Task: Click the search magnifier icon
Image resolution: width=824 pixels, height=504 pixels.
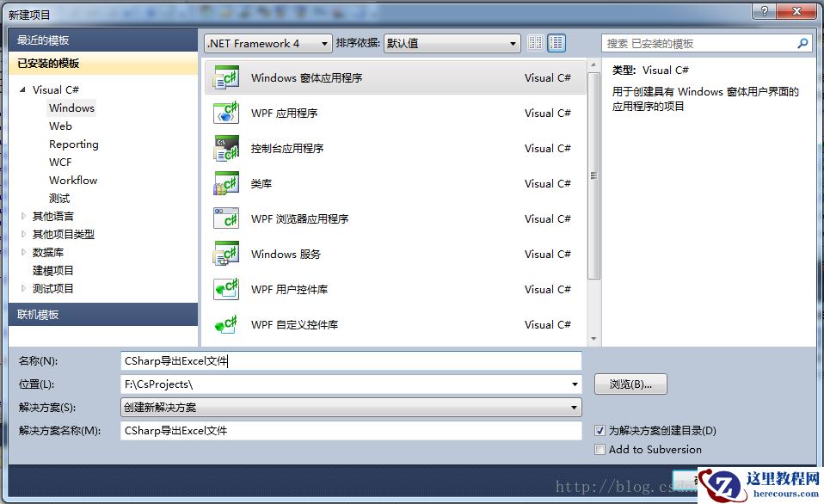Action: click(802, 42)
